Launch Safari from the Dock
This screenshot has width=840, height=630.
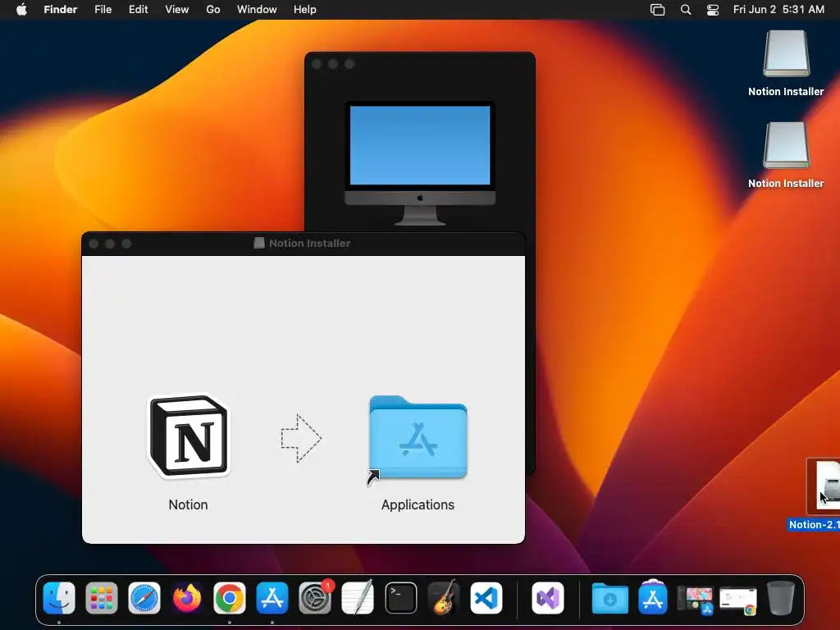click(144, 598)
